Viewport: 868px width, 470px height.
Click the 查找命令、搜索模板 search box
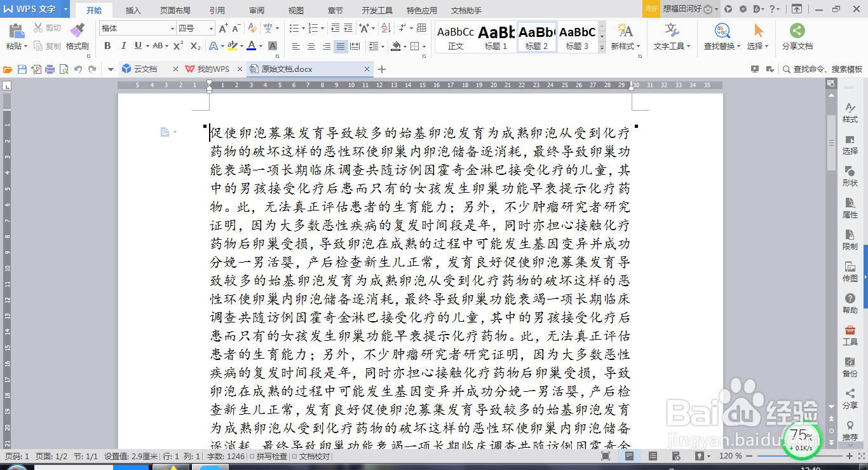click(822, 69)
